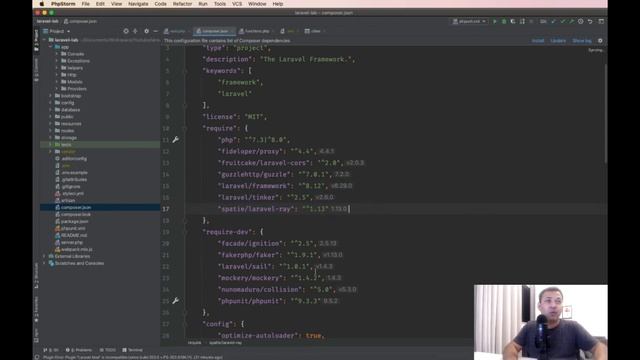Screen dimensions: 640x360
Task: Open the Terminal tool window
Action: 132,350
